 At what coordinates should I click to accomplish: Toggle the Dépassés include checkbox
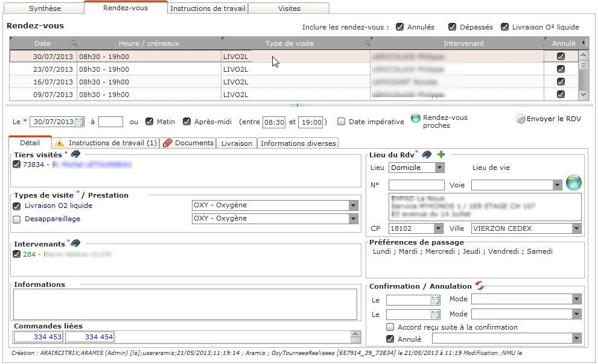[x=453, y=27]
